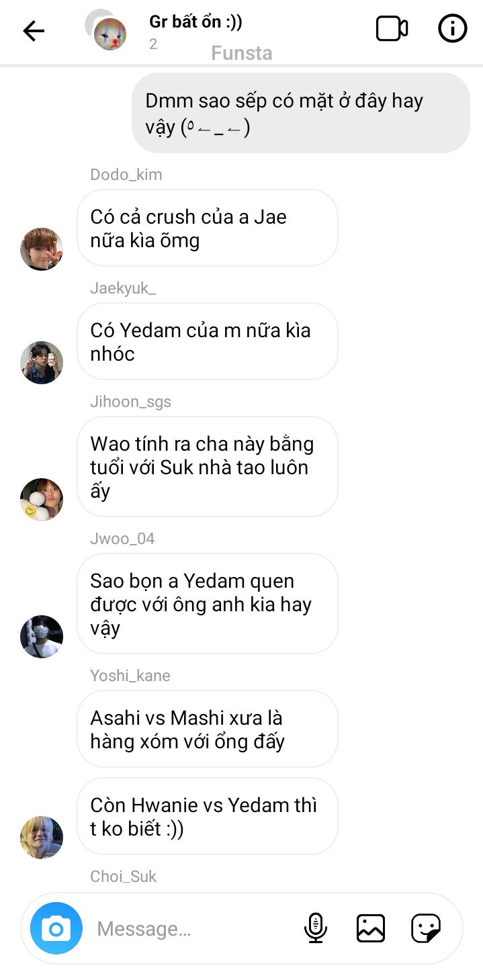This screenshot has width=483, height=980.
Task: Open the 'Gr bất ổn :))' group title
Action: [195, 21]
